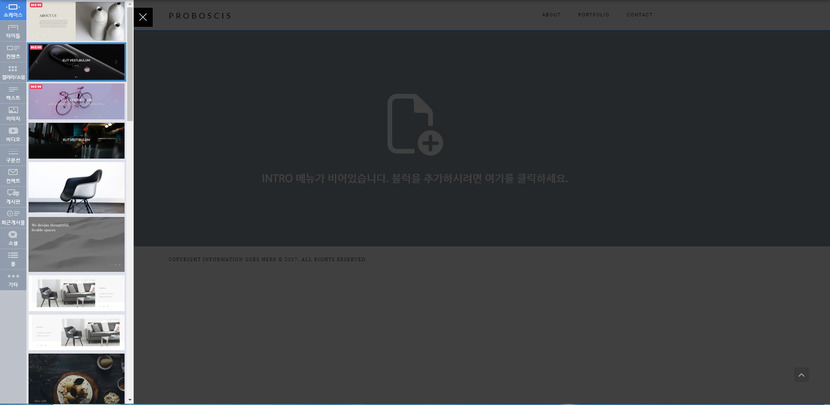830x405 pixels.
Task: Select the 비디오 block category
Action: (13, 134)
